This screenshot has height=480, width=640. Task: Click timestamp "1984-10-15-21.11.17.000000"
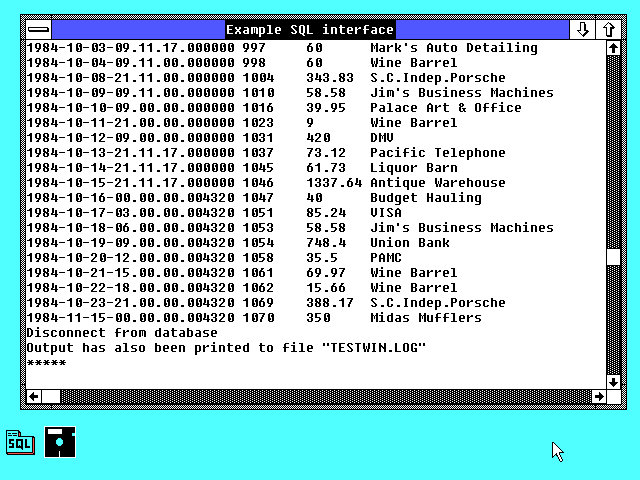130,182
